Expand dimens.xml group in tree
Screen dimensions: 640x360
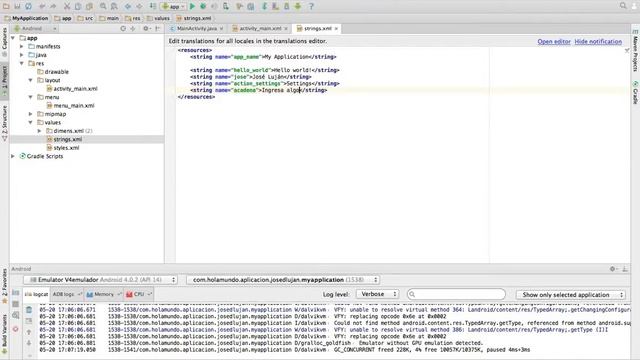click(x=40, y=131)
